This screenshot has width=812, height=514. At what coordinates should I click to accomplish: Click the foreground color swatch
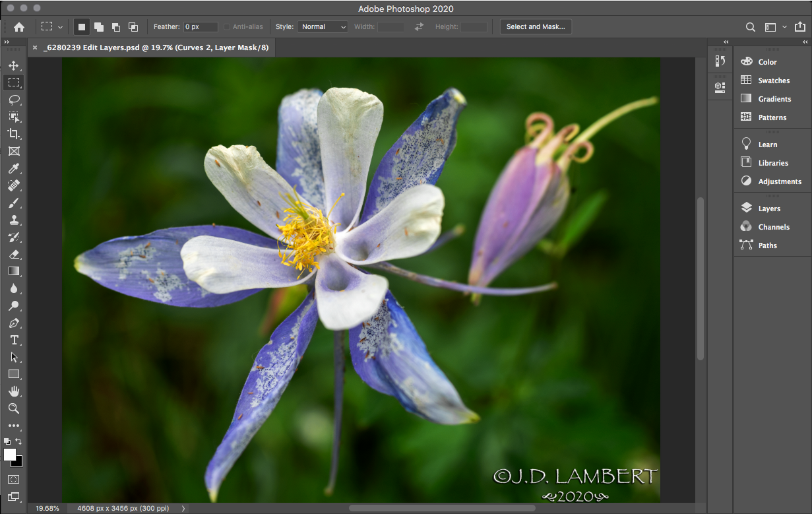pos(9,456)
